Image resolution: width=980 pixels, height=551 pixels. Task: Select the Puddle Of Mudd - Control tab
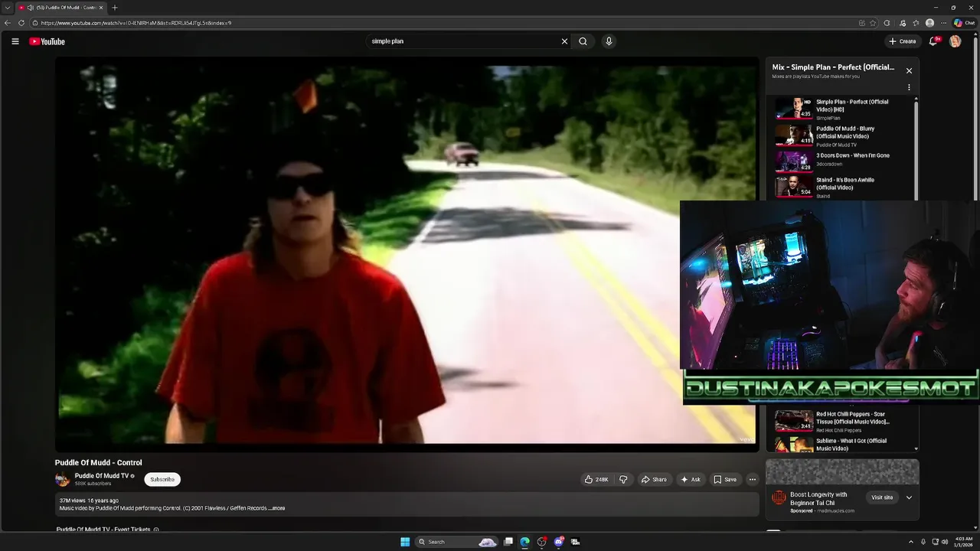[61, 8]
